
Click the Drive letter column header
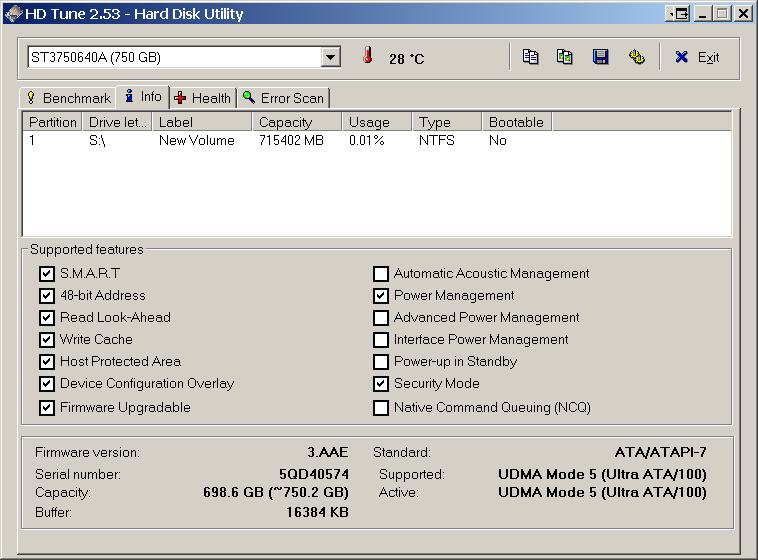point(117,122)
